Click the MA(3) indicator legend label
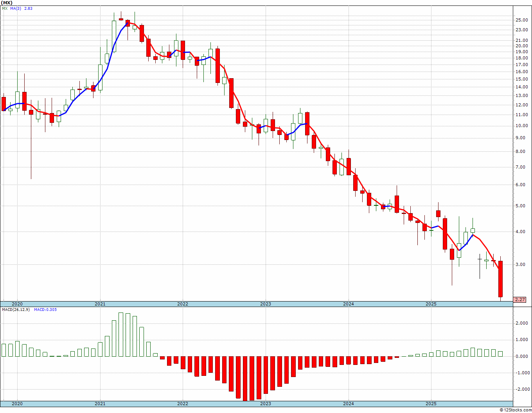 coord(16,8)
